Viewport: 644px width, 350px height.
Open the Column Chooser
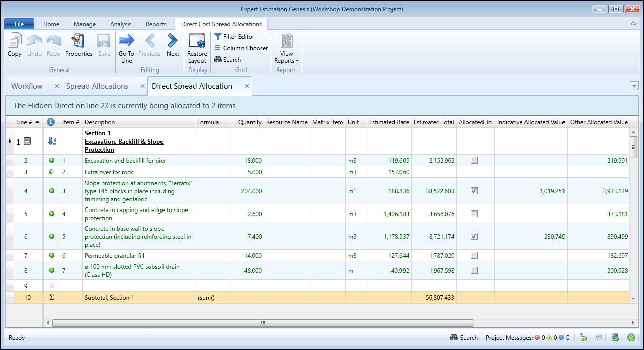click(240, 48)
